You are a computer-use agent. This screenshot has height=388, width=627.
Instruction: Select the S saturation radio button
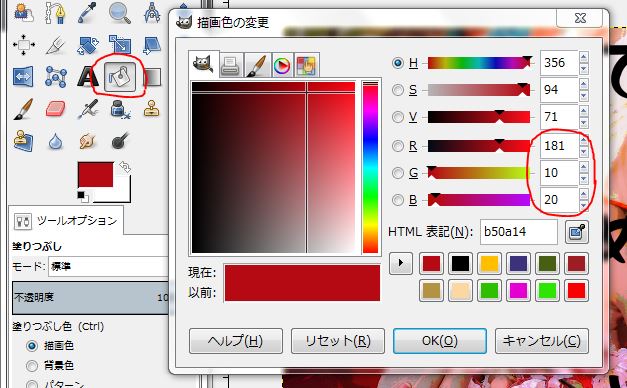coord(397,90)
